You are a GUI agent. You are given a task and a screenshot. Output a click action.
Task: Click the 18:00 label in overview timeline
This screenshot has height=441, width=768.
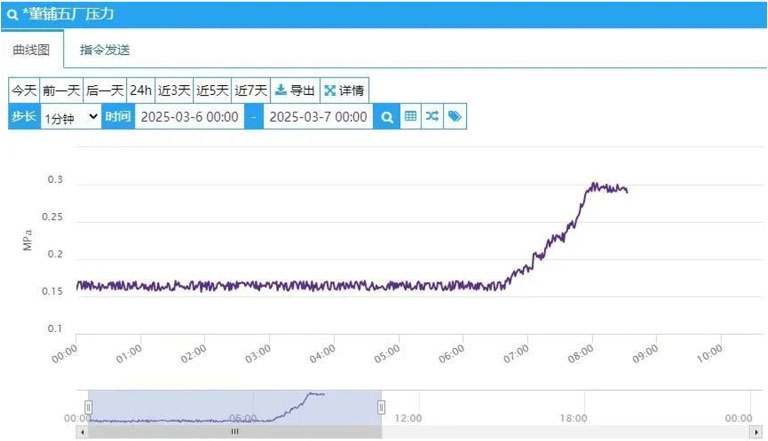coord(574,418)
